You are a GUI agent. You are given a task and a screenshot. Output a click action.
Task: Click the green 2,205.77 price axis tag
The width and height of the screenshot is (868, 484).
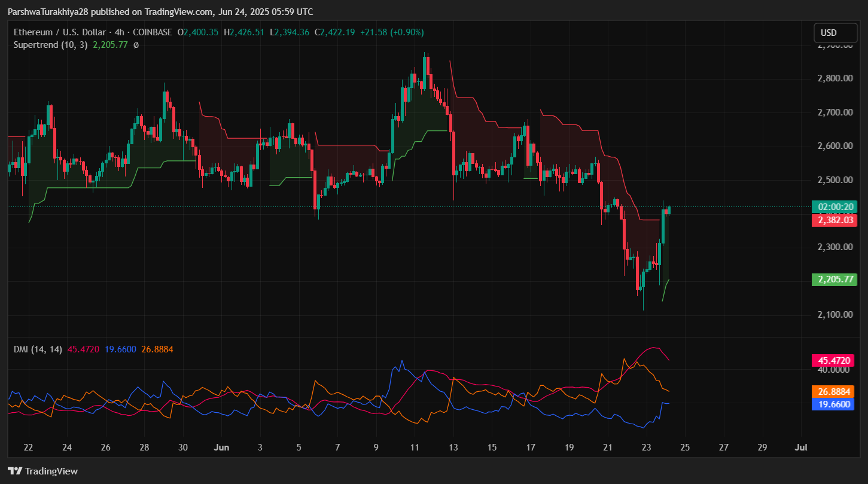tap(834, 279)
